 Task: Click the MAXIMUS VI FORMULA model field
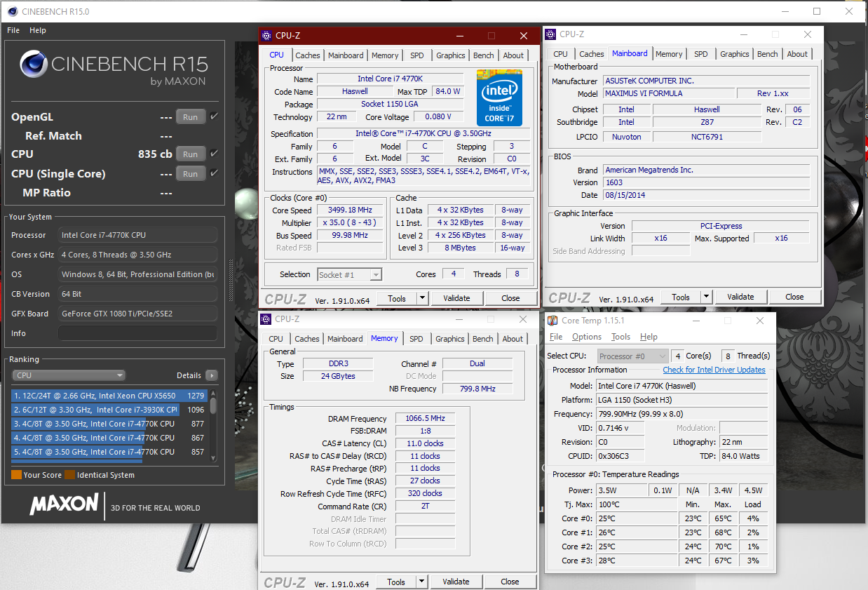point(669,93)
